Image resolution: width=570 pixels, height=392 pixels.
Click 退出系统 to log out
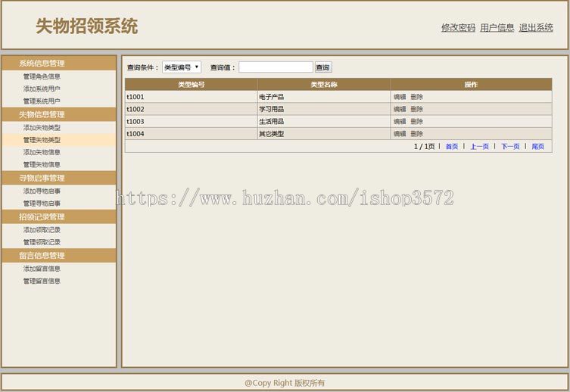[x=536, y=27]
